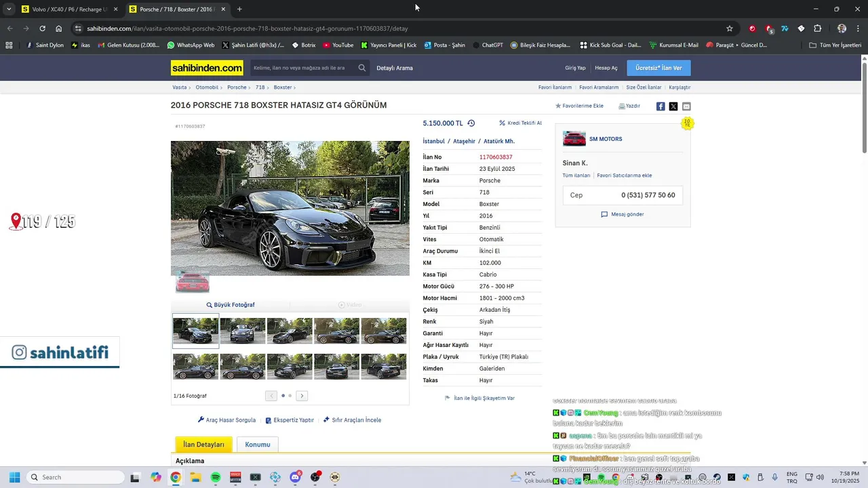
Task: Open File Explorer from the taskbar
Action: pos(195,477)
